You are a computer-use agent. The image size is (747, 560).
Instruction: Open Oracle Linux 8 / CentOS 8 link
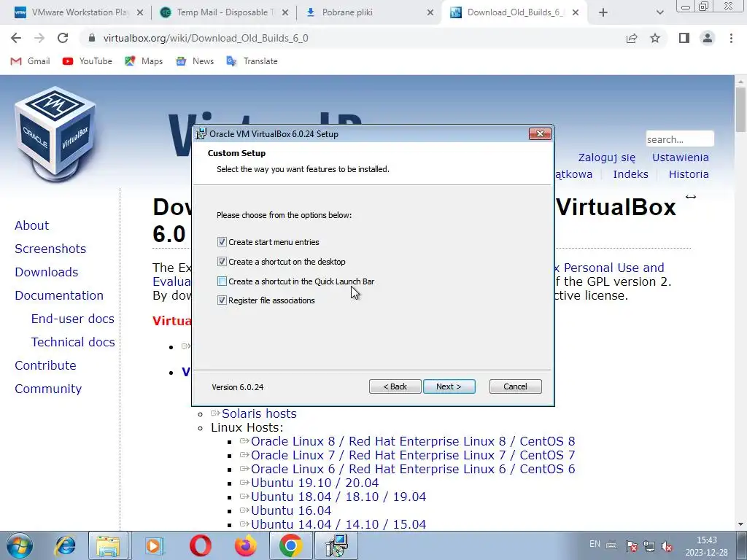(x=413, y=441)
